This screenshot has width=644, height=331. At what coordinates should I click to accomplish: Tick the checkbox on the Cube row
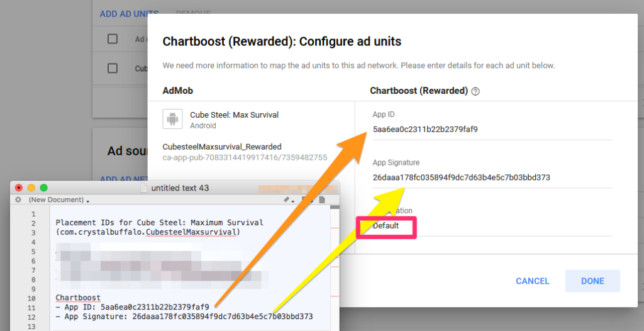click(x=113, y=68)
